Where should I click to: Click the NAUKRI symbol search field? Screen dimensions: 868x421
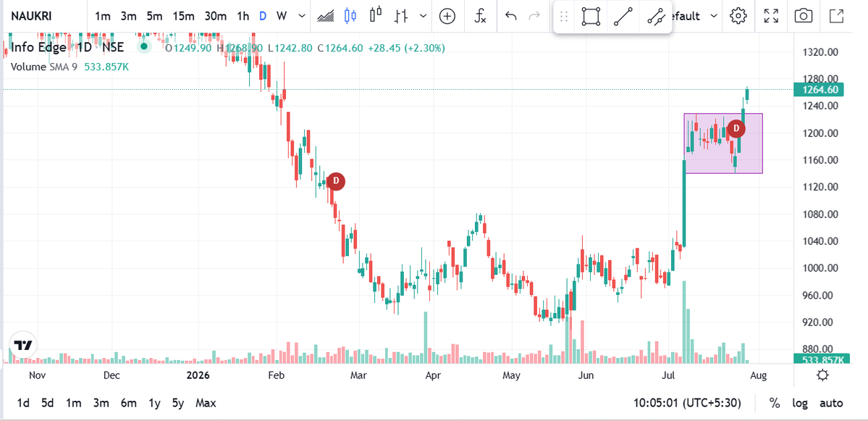coord(44,16)
